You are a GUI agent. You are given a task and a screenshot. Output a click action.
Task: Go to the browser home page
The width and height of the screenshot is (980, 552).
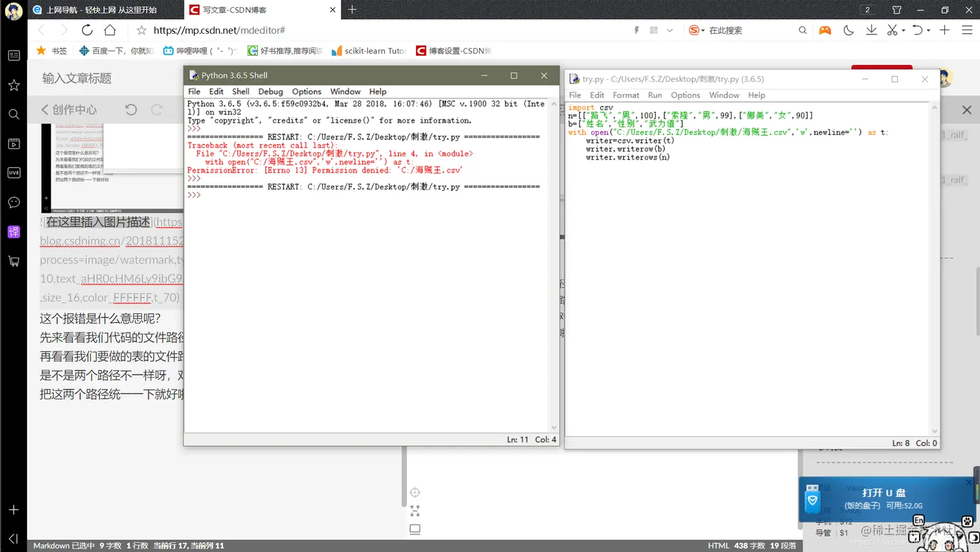(x=110, y=30)
